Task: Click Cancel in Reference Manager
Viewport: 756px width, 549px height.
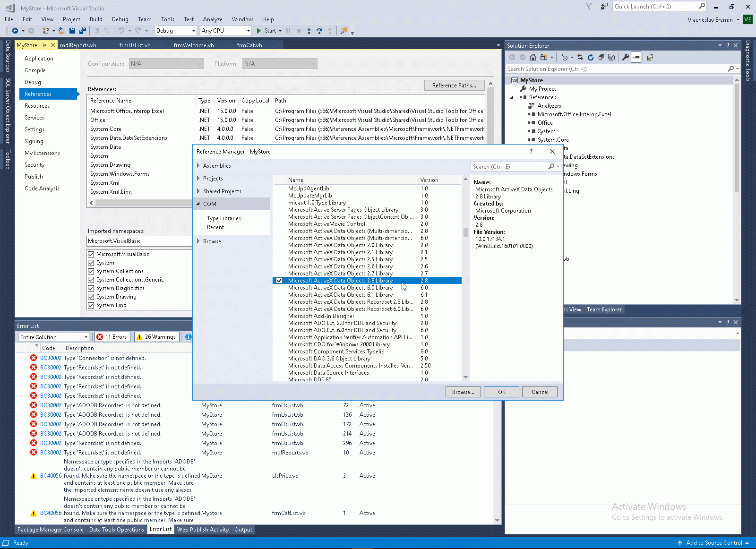Action: [x=540, y=392]
